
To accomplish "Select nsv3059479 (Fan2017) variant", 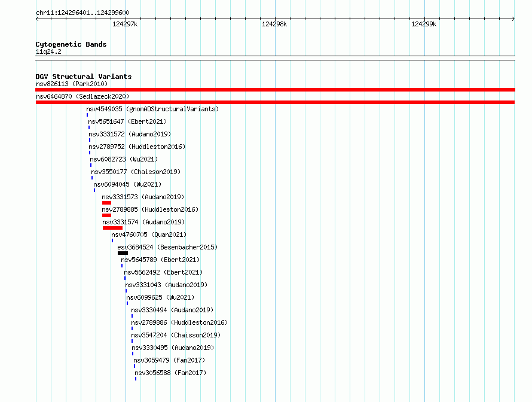I will click(x=169, y=360).
